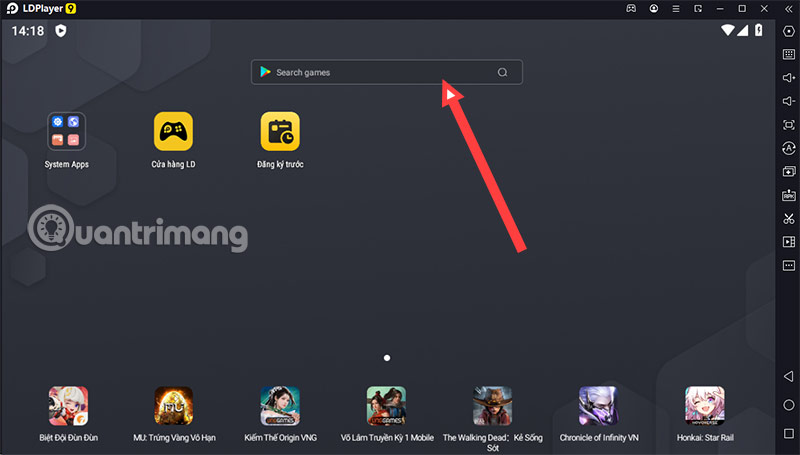Collapse the right sidebar with double chevron
Image resolution: width=800 pixels, height=455 pixels.
788,9
